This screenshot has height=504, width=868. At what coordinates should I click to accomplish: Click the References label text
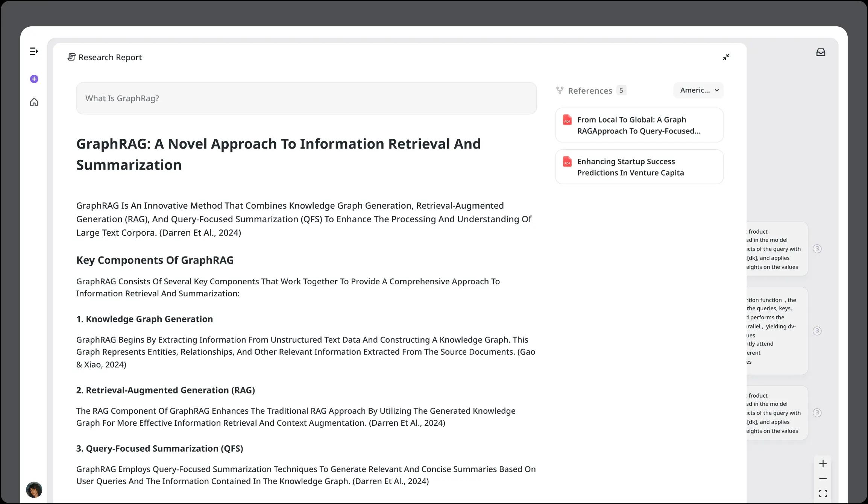tap(590, 91)
